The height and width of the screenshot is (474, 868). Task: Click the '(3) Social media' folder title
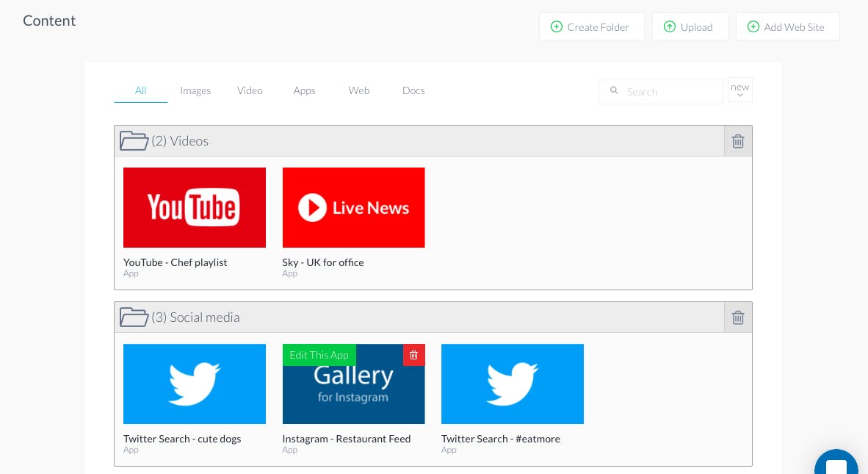pos(195,317)
